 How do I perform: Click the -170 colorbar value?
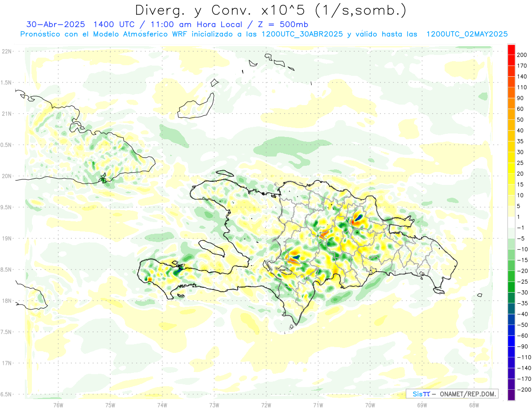[523, 379]
